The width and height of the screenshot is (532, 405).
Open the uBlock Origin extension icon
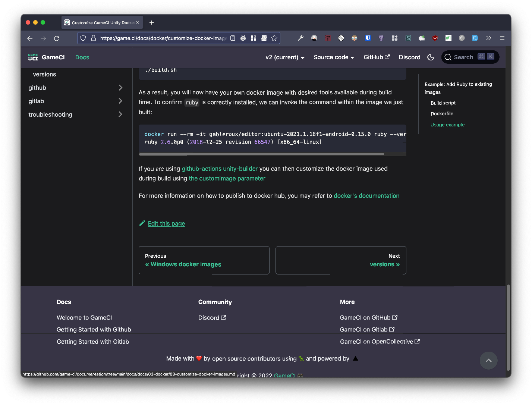click(435, 38)
